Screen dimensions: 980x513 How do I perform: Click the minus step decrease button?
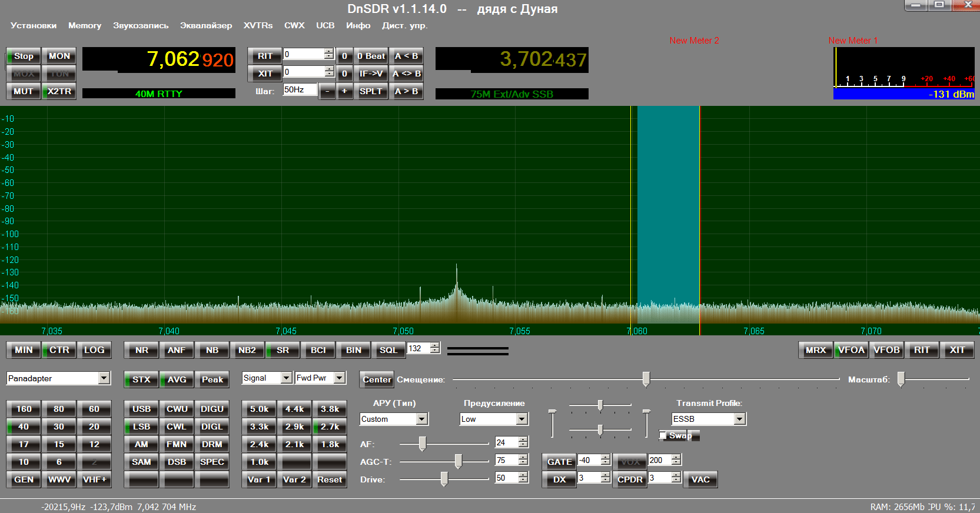(x=327, y=91)
